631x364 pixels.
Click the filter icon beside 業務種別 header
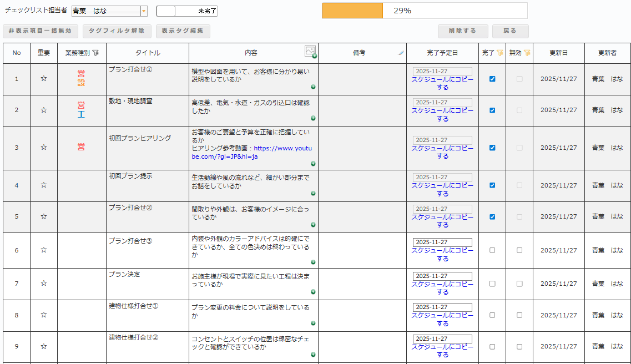[x=95, y=53]
